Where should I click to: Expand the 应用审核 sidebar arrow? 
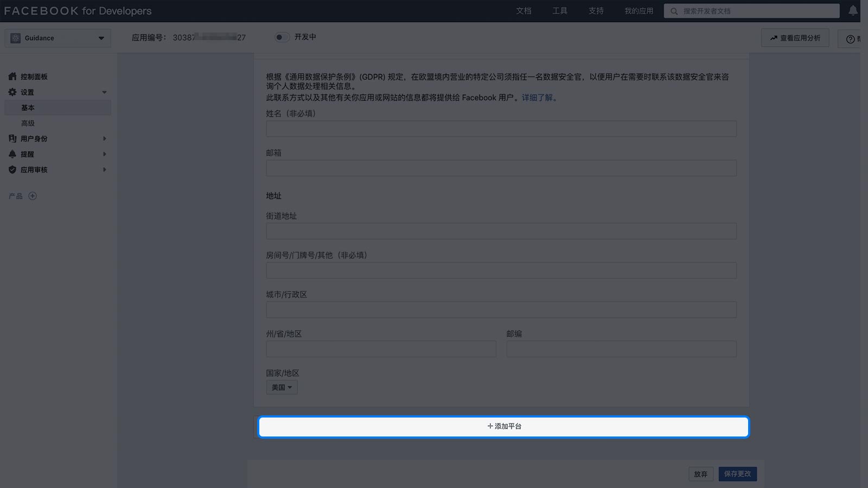tap(105, 170)
